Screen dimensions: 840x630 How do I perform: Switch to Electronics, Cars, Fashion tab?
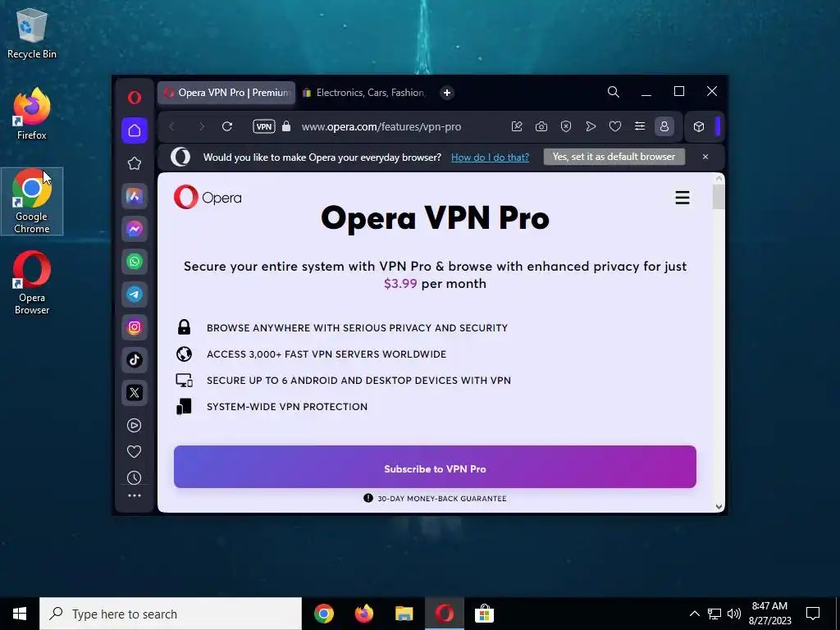pyautogui.click(x=364, y=93)
